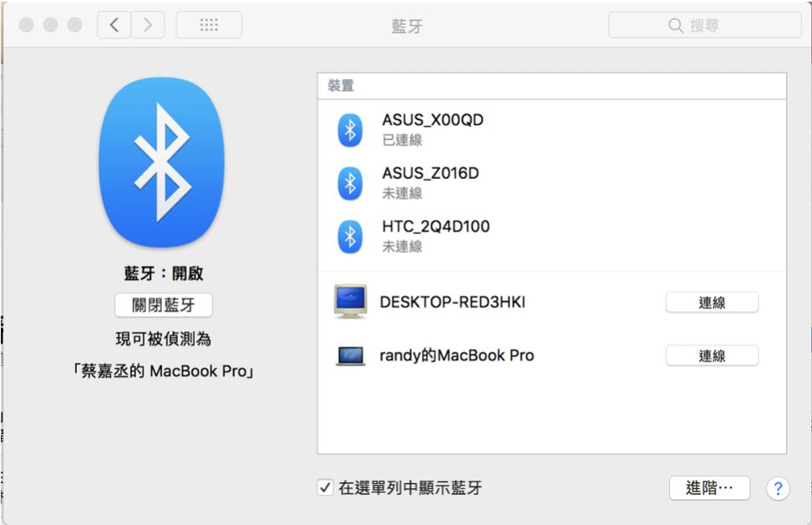Connect to randy的MacBook Pro with 連線
This screenshot has height=525, width=812.
point(712,356)
